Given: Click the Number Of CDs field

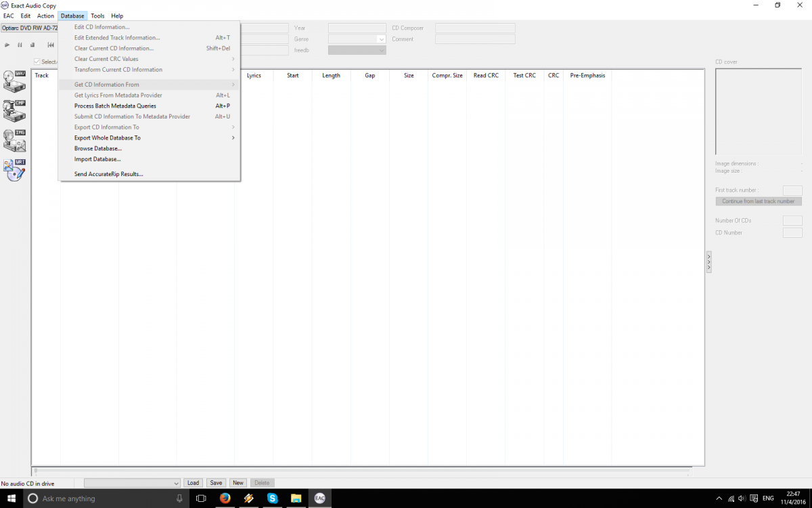Looking at the screenshot, I should pyautogui.click(x=792, y=221).
